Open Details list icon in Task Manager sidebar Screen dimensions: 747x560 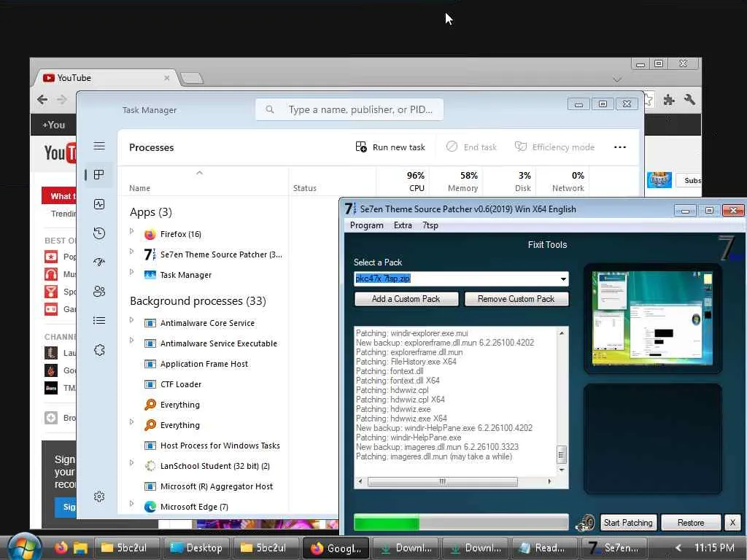pyautogui.click(x=99, y=321)
